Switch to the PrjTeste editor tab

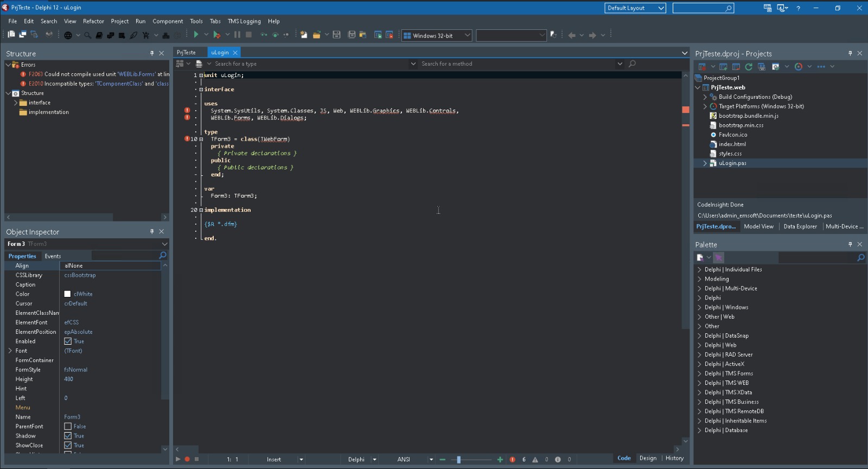[x=186, y=53]
